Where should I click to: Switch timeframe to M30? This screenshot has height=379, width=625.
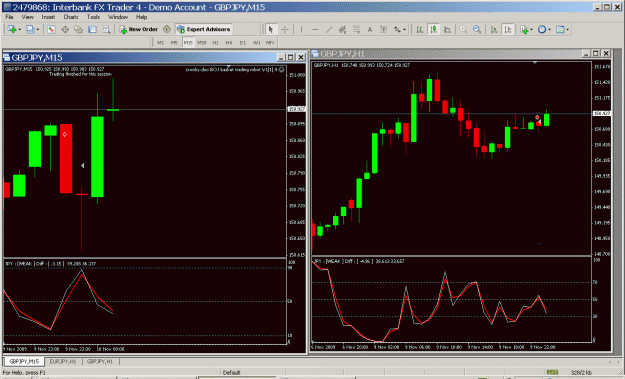[x=202, y=42]
